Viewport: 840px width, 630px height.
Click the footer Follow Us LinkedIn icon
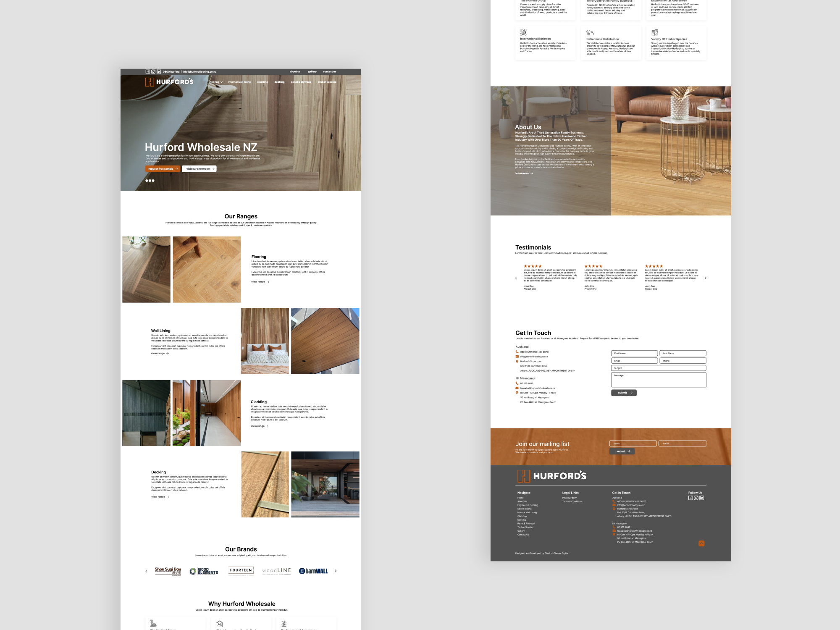click(x=701, y=498)
